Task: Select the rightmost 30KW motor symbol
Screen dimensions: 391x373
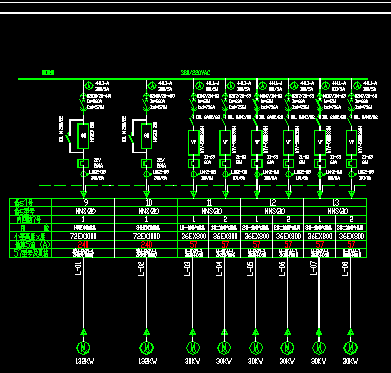Action: (x=350, y=348)
